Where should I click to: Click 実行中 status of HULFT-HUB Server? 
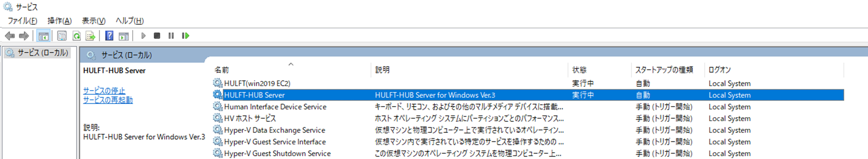pos(583,95)
